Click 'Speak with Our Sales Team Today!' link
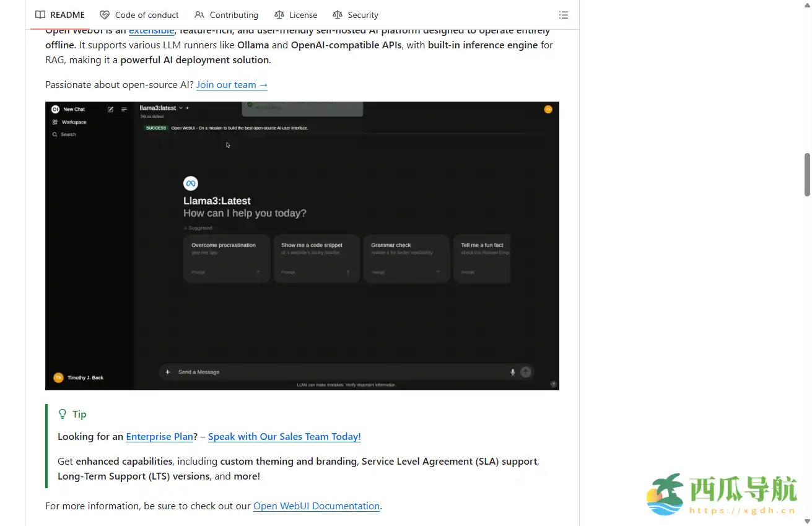Image resolution: width=812 pixels, height=526 pixels. pos(284,437)
